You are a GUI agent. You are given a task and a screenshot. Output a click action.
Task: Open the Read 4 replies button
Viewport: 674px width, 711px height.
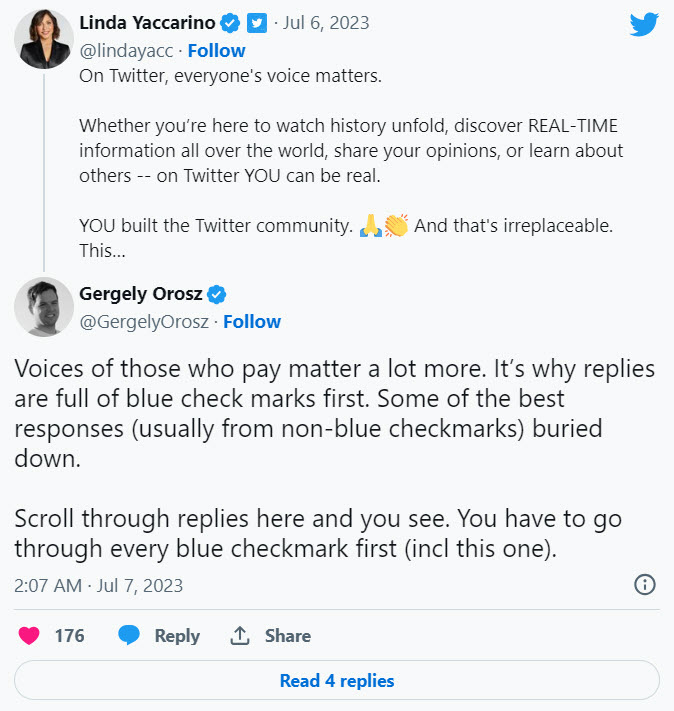337,680
